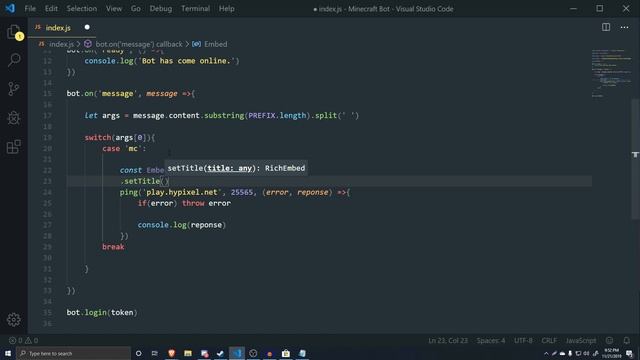
Task: Click the editor vertical scrollbar
Action: point(636,159)
